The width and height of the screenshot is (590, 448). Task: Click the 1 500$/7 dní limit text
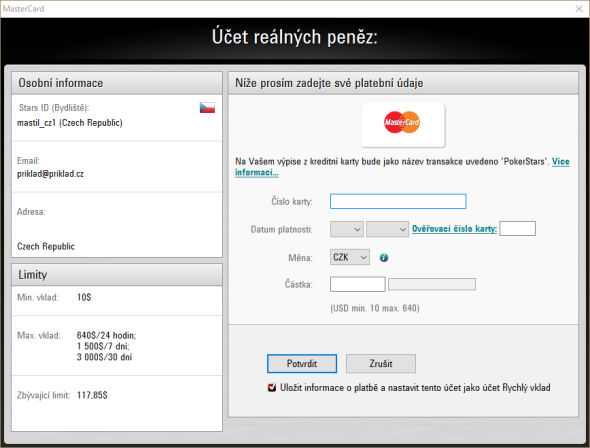pos(103,346)
